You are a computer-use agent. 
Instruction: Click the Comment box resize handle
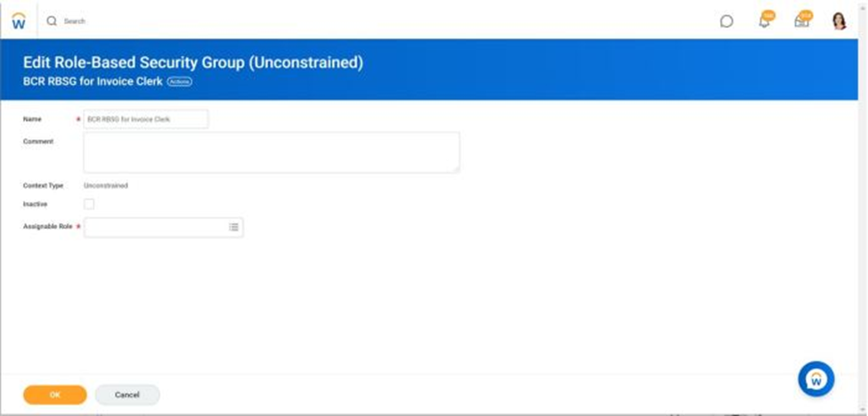point(456,168)
